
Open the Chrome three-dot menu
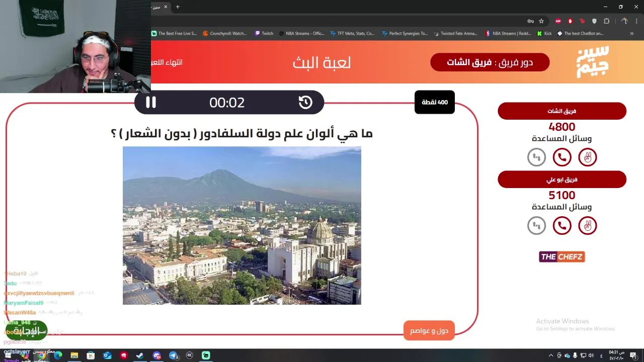637,21
